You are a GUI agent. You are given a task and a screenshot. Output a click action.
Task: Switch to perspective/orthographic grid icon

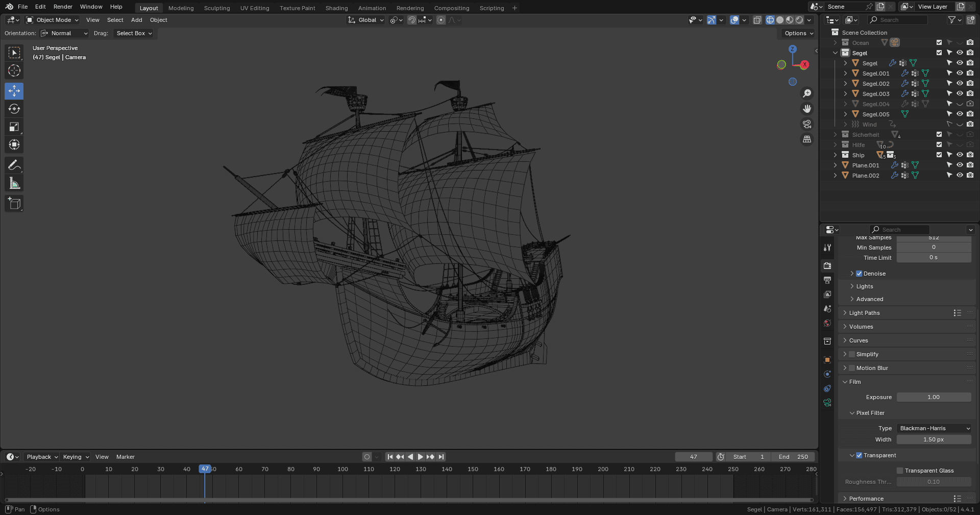pyautogui.click(x=807, y=139)
